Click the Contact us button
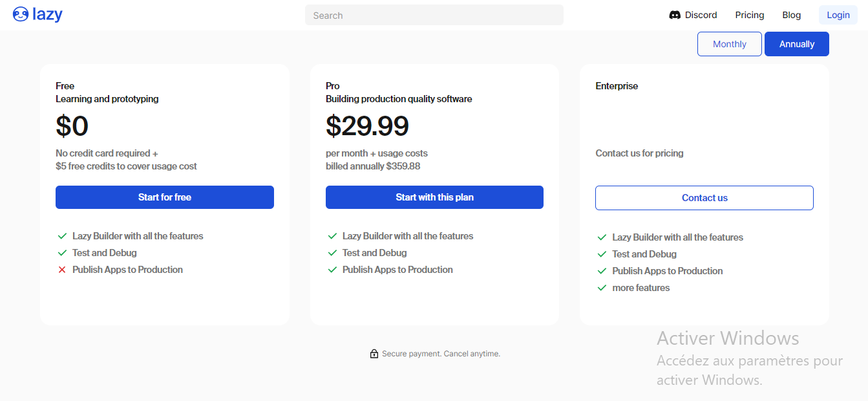This screenshot has height=401, width=868. point(704,198)
